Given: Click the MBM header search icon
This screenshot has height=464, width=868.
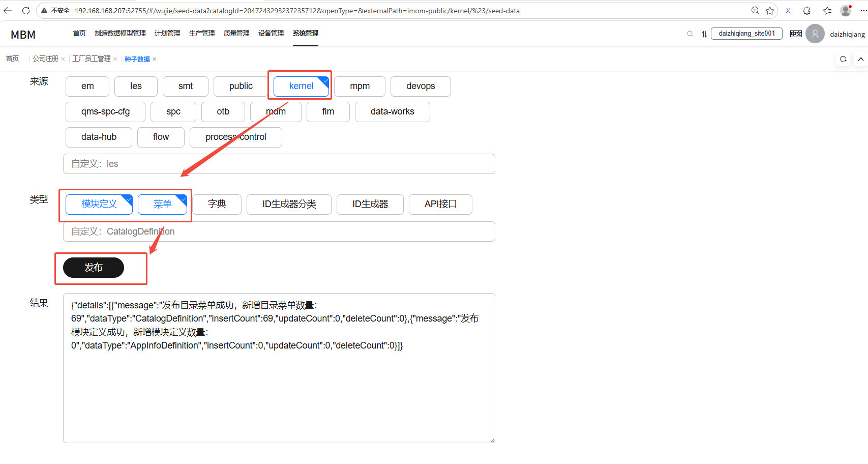Looking at the screenshot, I should click(x=690, y=34).
